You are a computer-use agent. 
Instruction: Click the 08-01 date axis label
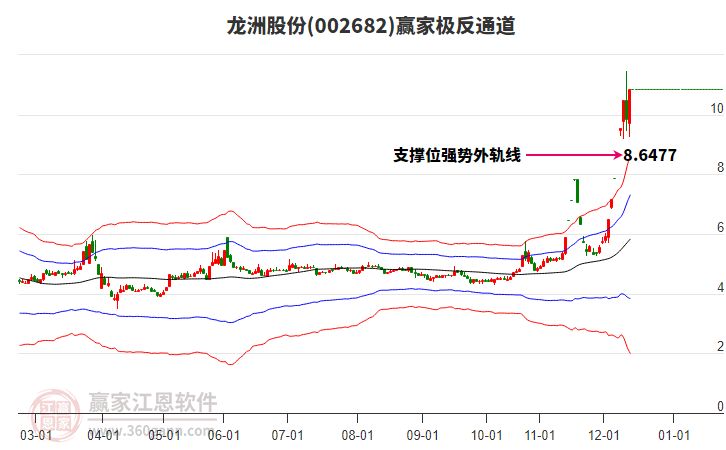[357, 435]
